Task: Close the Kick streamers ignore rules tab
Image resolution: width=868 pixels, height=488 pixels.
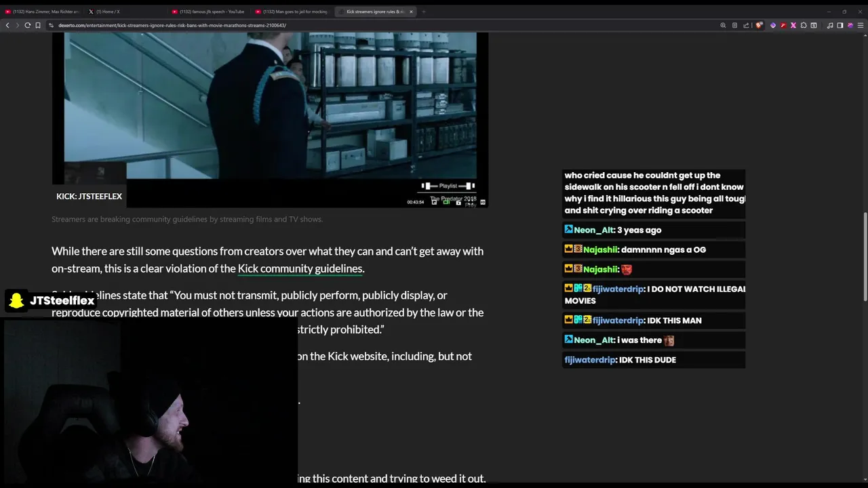Action: tap(411, 12)
